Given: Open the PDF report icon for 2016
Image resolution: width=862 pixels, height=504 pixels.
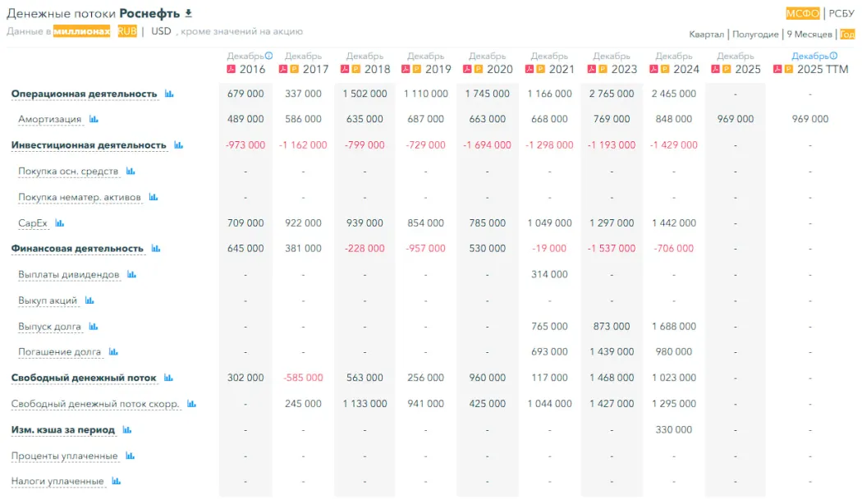Looking at the screenshot, I should (x=231, y=69).
